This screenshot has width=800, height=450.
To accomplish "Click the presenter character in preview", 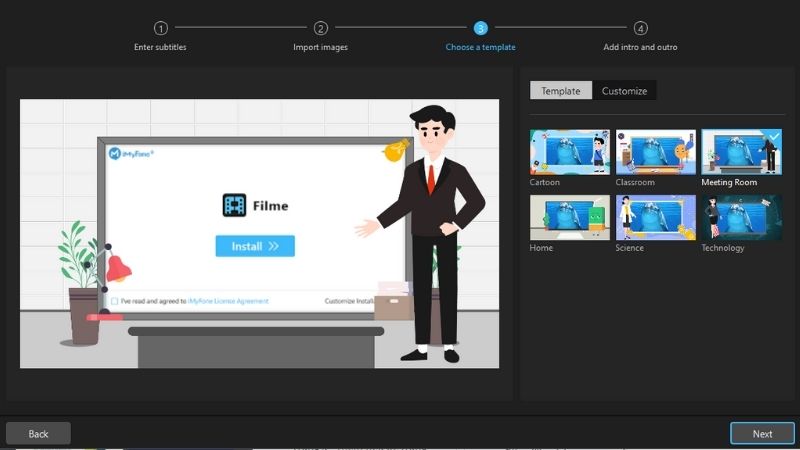I will (x=423, y=234).
